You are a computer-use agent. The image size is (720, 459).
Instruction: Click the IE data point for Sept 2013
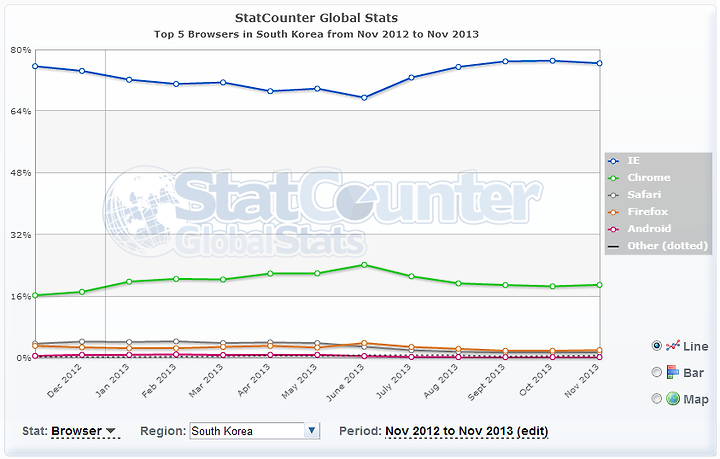coord(505,62)
